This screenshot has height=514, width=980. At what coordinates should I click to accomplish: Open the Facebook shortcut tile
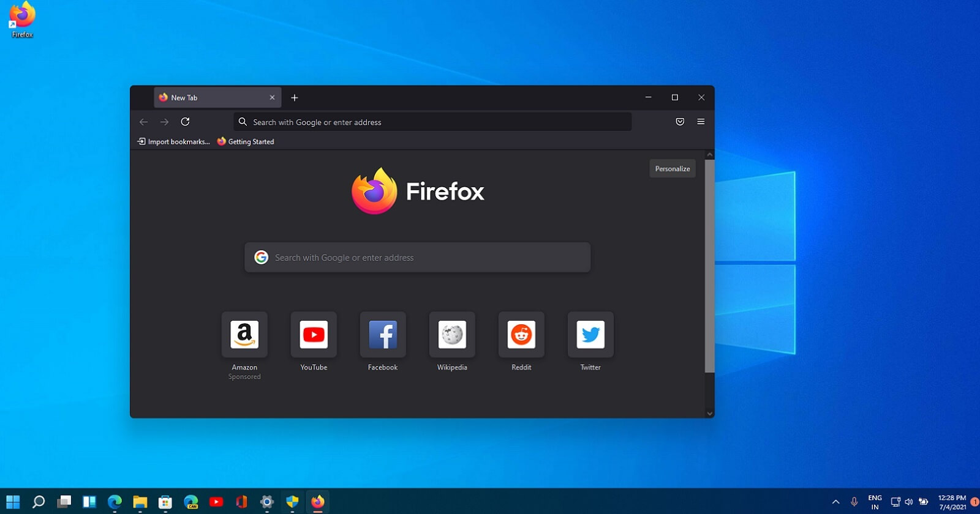click(383, 335)
